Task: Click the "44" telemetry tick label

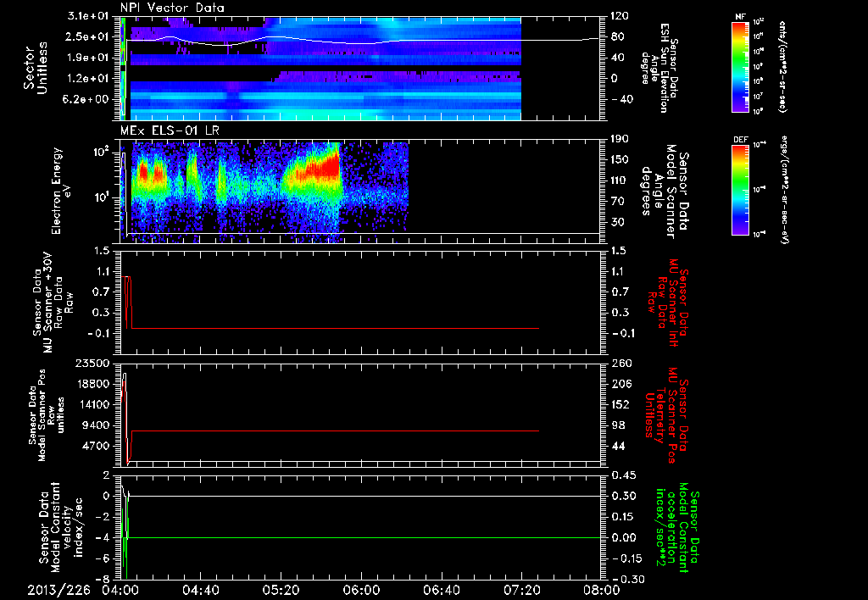Action: pos(618,446)
